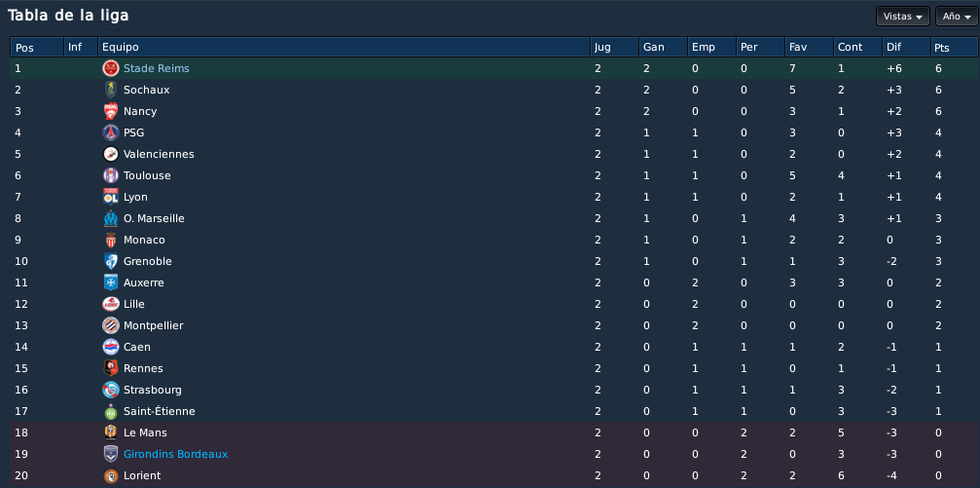The image size is (980, 488).
Task: Select the Lorient row in the table
Action: (x=493, y=475)
